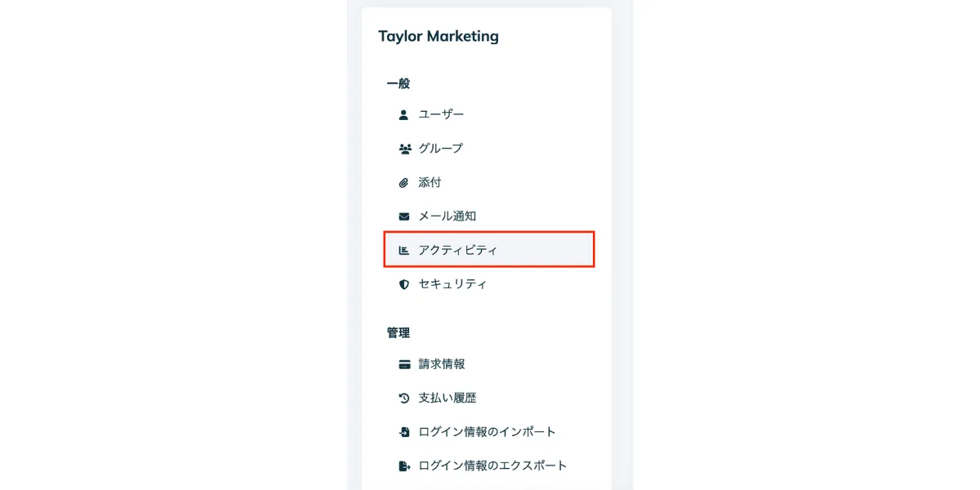The height and width of the screenshot is (490, 980).
Task: Choose ログイン情報のインポート option
Action: pyautogui.click(x=487, y=432)
